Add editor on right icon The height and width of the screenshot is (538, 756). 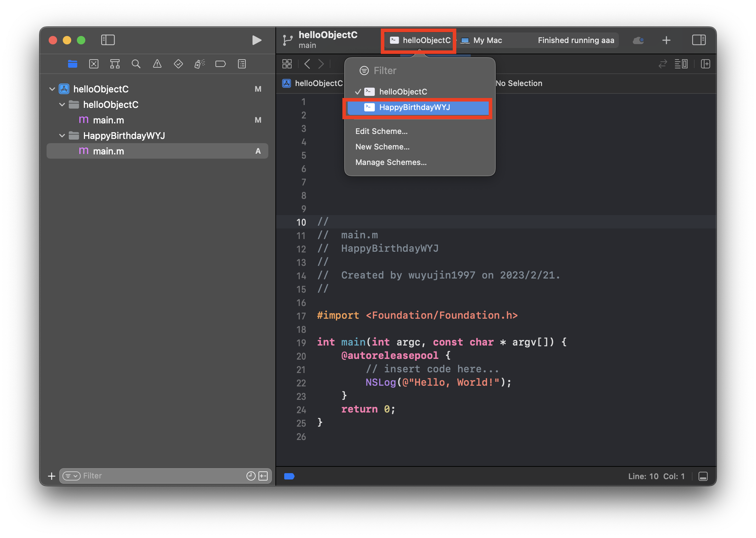[x=705, y=64]
